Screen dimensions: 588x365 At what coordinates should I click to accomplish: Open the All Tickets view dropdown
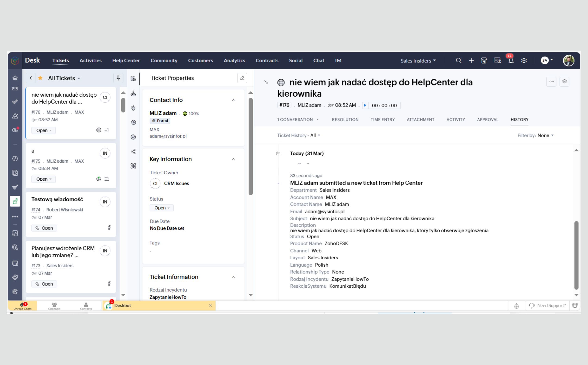pyautogui.click(x=64, y=78)
